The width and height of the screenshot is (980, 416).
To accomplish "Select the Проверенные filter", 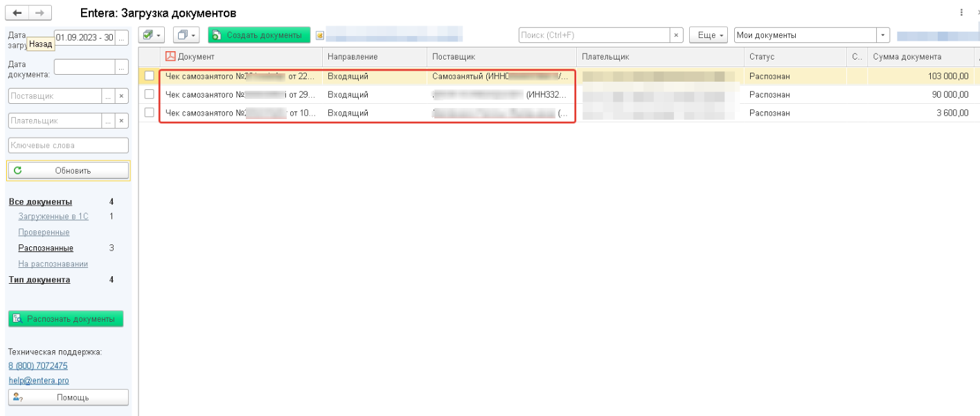I will tap(44, 233).
